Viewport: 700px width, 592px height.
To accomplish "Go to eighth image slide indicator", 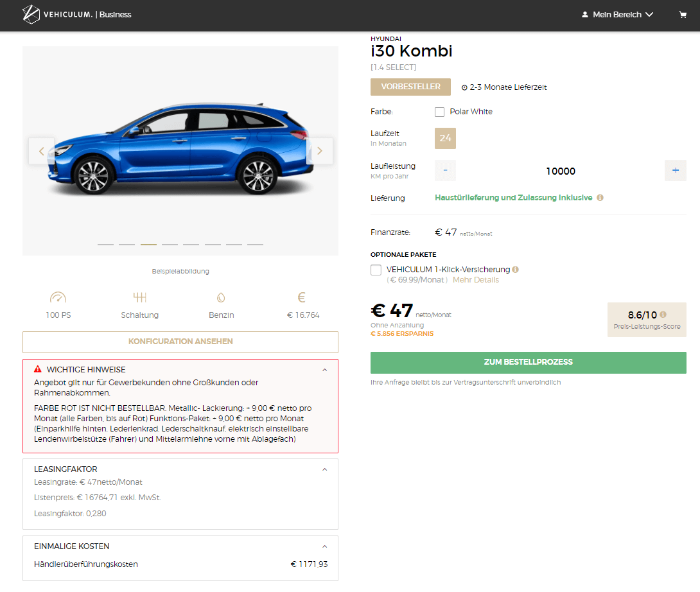I will pyautogui.click(x=256, y=245).
